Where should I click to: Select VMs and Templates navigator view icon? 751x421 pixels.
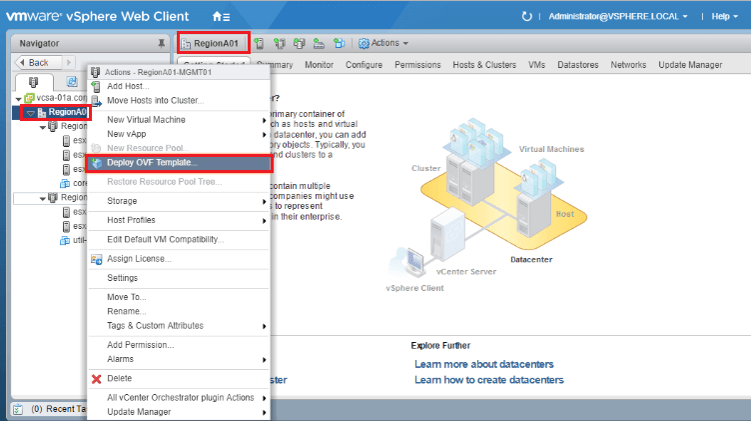tap(72, 82)
